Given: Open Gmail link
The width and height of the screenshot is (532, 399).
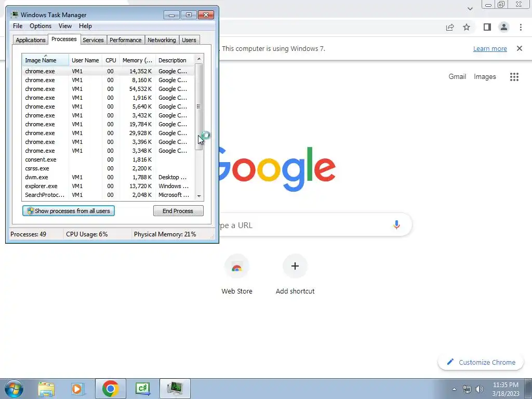Looking at the screenshot, I should [457, 77].
